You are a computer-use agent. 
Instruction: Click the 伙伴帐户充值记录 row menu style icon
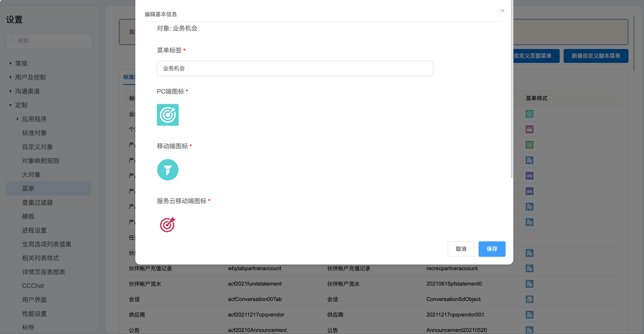pos(529,268)
